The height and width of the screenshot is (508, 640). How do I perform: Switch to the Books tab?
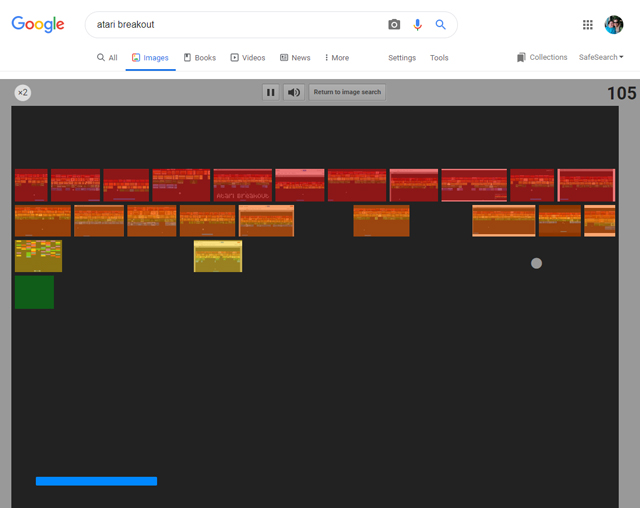point(200,58)
